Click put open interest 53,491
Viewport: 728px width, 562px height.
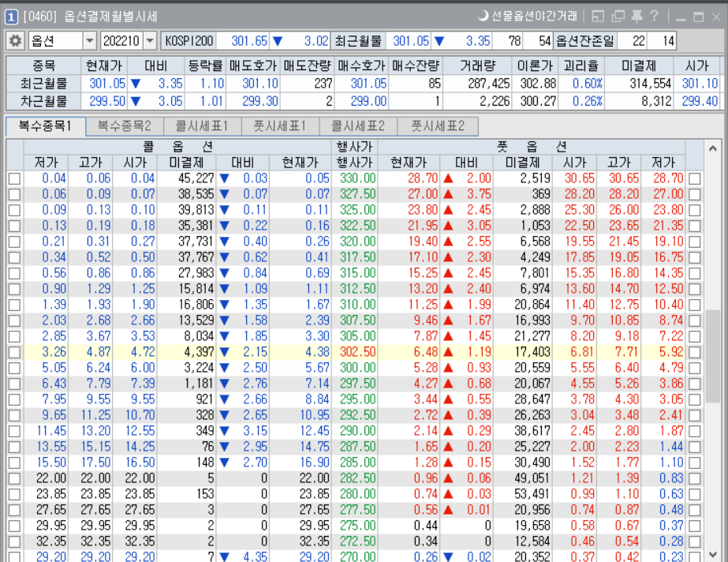[x=532, y=494]
